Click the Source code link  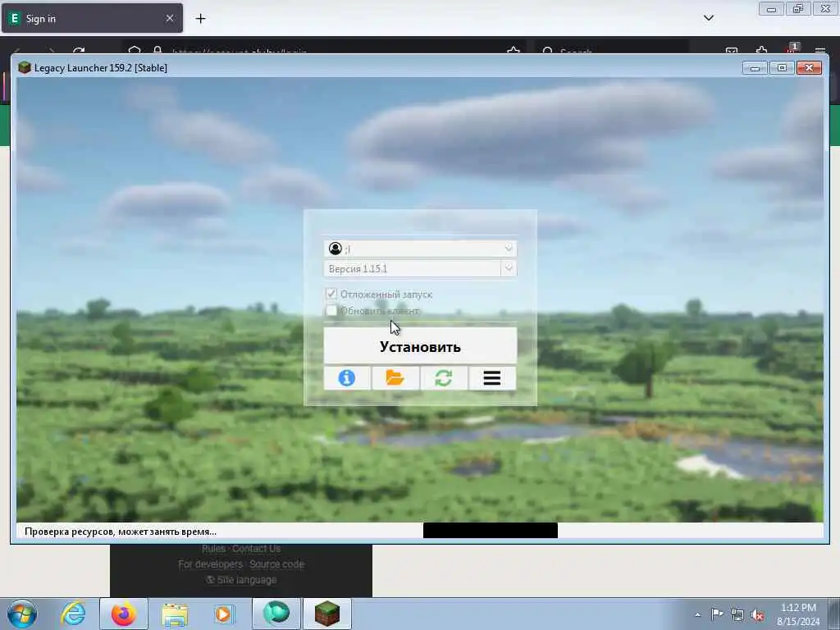point(276,564)
